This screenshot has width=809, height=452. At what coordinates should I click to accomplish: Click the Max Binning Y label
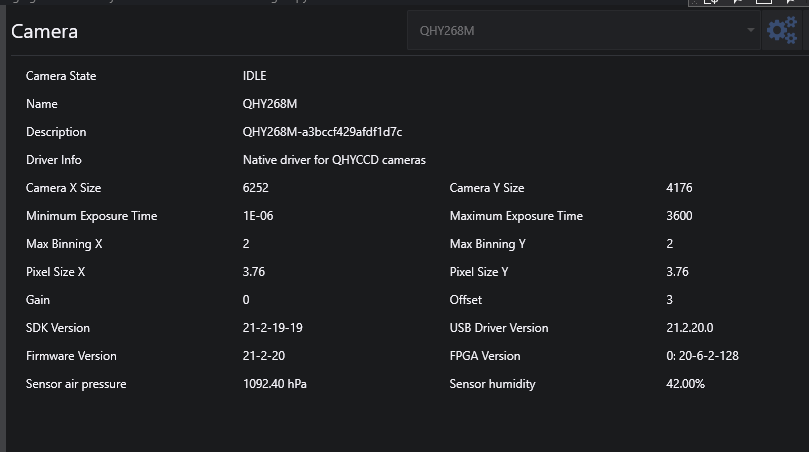pyautogui.click(x=488, y=244)
